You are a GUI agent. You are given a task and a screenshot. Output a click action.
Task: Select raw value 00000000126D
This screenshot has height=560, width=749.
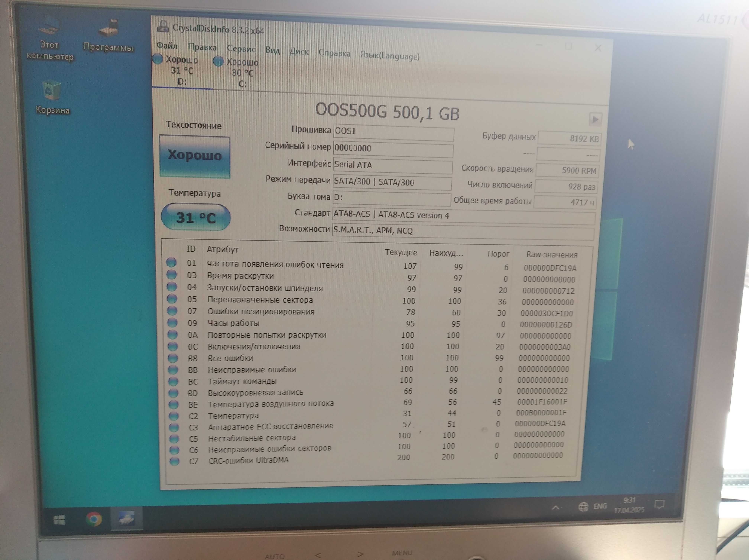click(546, 325)
